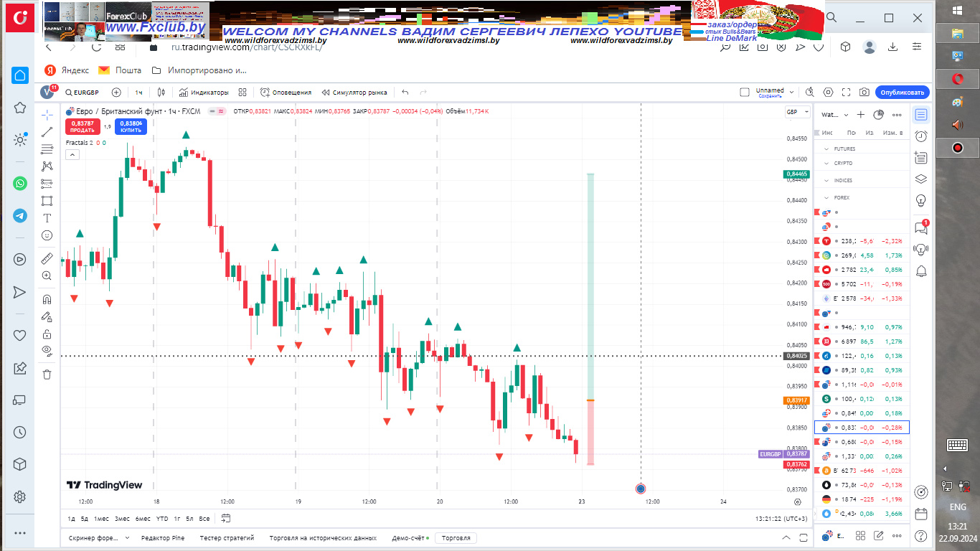The width and height of the screenshot is (980, 551).
Task: Toggle stay in drawing mode
Action: (47, 316)
